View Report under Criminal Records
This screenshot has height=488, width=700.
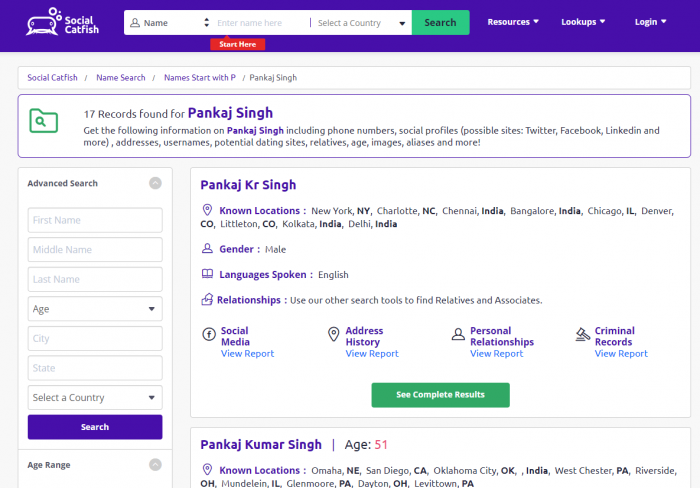point(621,354)
